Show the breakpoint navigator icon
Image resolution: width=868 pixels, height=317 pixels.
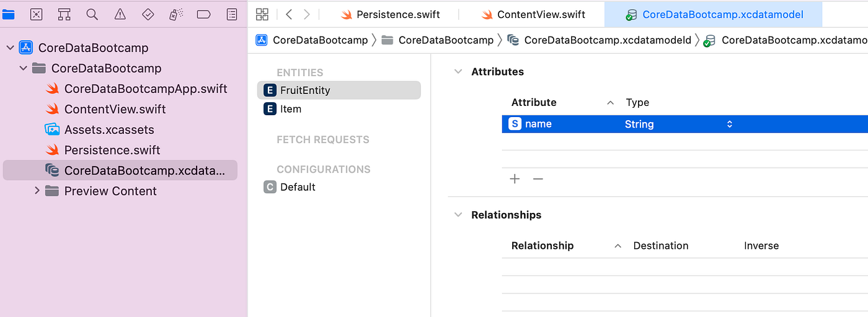coord(204,14)
